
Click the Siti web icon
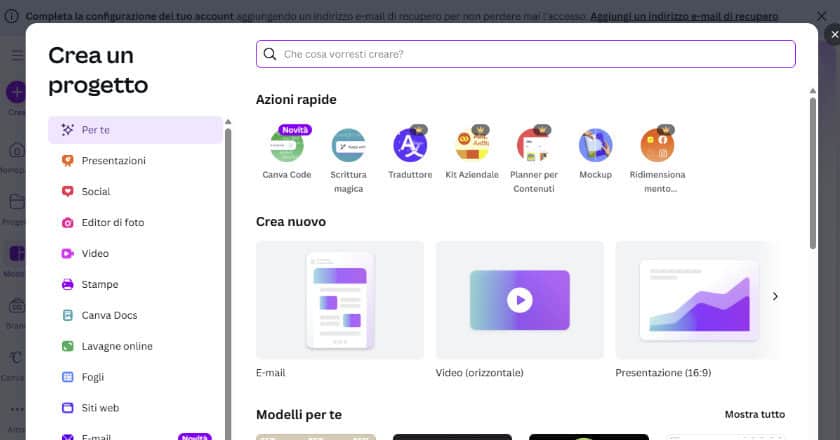68,408
